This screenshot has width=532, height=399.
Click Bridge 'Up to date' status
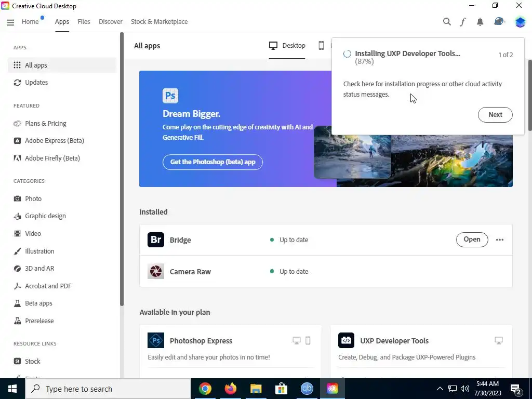(294, 240)
